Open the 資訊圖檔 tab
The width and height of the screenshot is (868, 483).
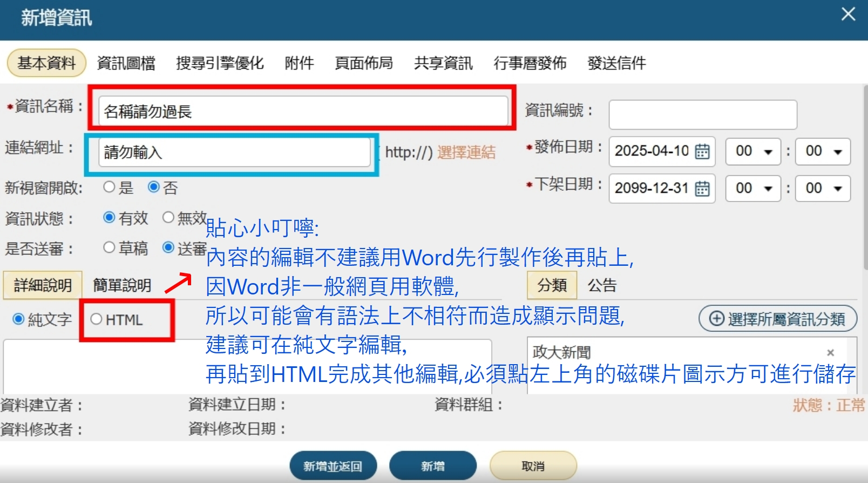(126, 63)
